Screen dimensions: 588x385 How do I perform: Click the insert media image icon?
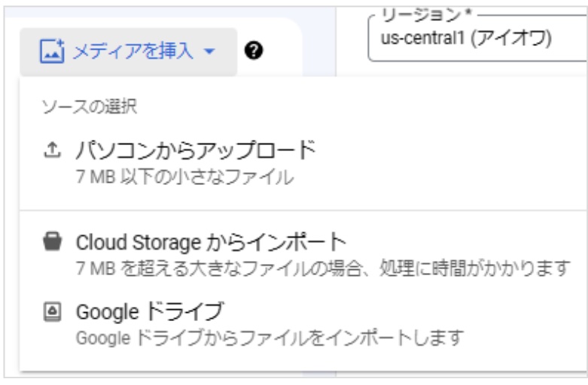tap(50, 51)
